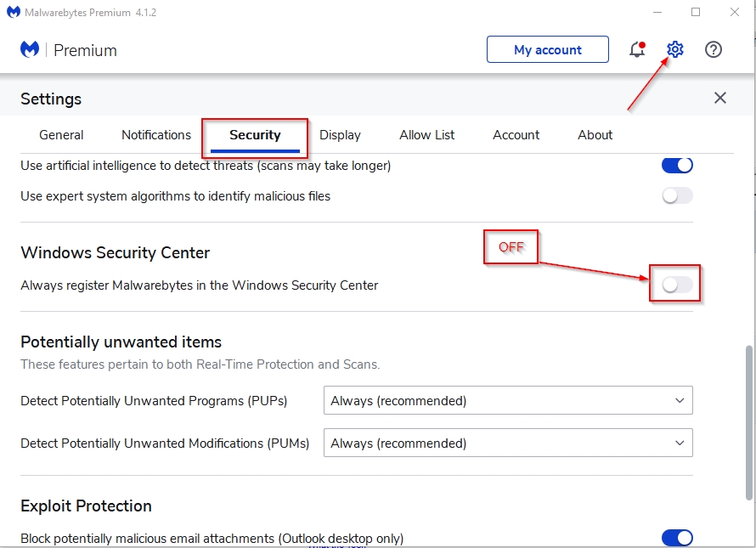Go to the About tab

pyautogui.click(x=595, y=135)
